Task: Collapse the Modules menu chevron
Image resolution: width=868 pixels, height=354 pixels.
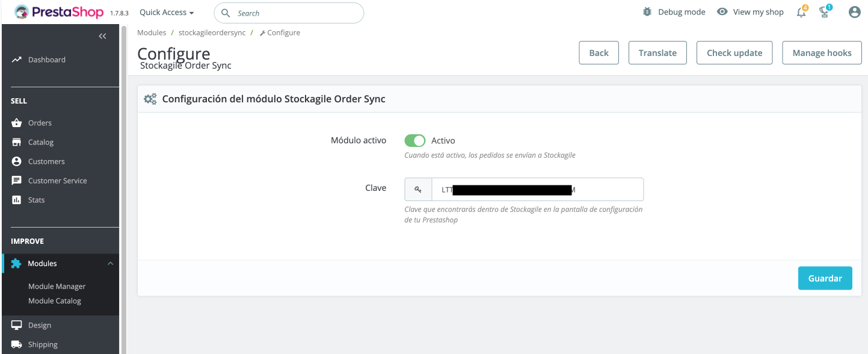Action: [x=110, y=264]
